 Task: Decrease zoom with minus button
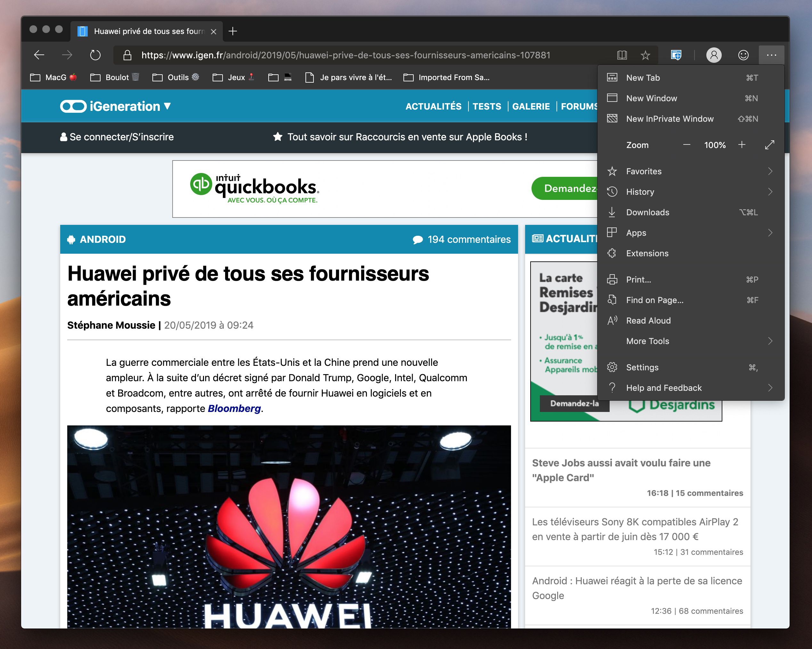point(686,145)
